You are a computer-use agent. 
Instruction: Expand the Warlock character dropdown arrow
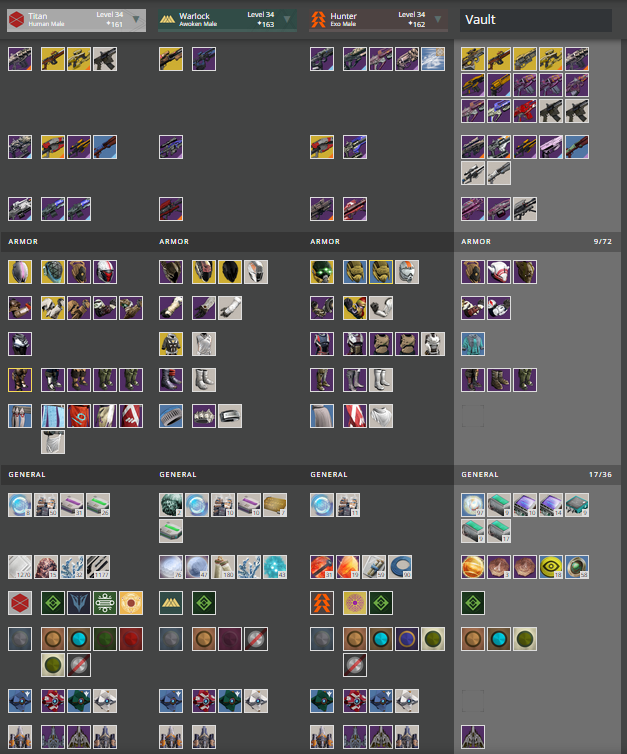tap(287, 19)
